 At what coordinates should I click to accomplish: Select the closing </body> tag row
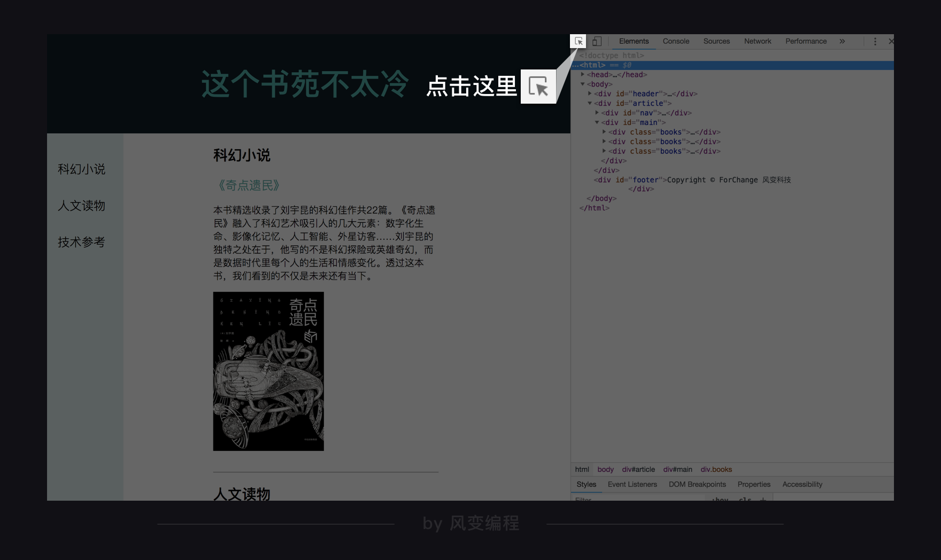601,198
